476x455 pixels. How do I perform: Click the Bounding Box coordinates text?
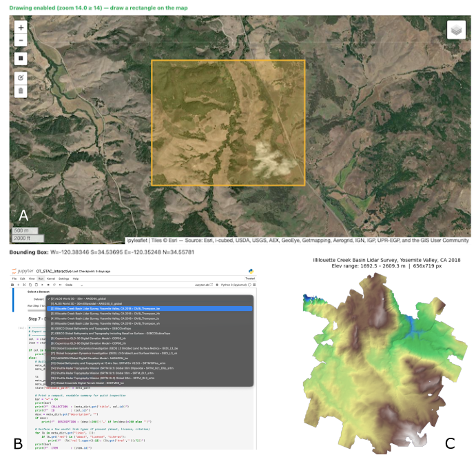pyautogui.click(x=102, y=252)
